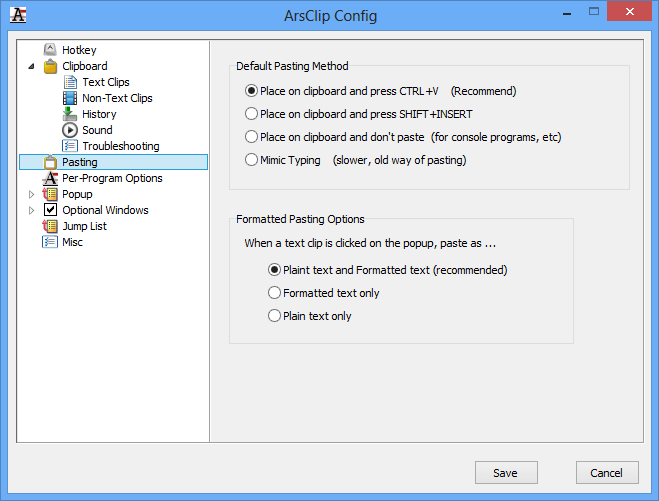Click the Jump List icon
659x501 pixels.
coord(50,226)
